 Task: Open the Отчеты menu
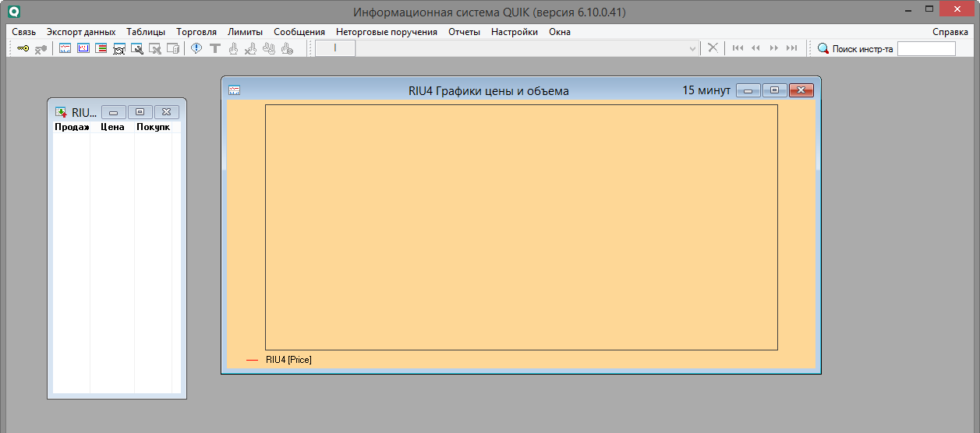point(465,32)
